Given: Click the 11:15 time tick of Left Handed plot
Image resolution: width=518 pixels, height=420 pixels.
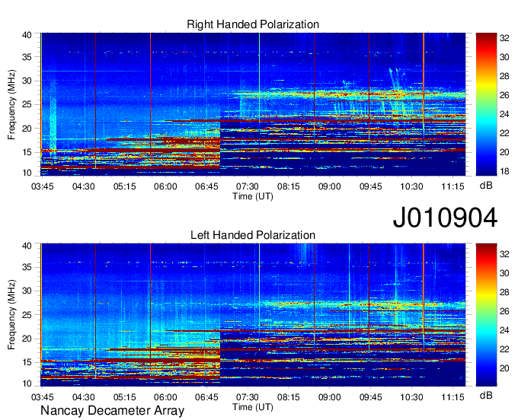Looking at the screenshot, I should [453, 397].
